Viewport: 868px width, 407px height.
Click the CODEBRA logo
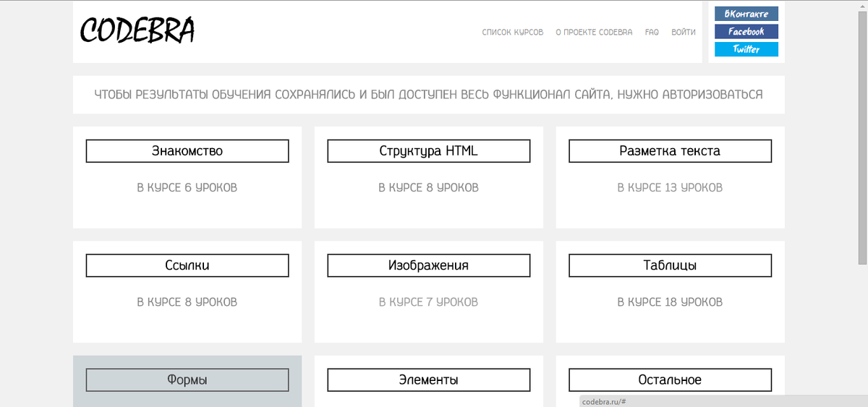(x=137, y=31)
